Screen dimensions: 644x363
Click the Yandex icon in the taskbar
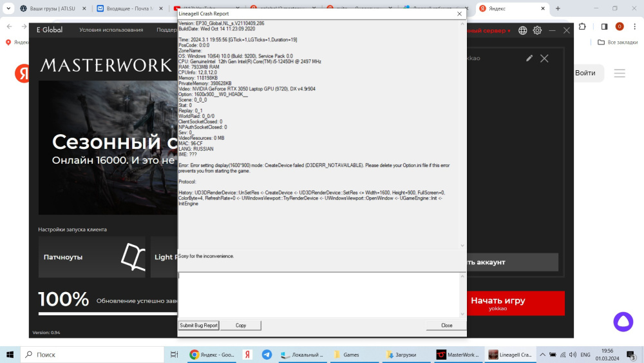(x=247, y=355)
